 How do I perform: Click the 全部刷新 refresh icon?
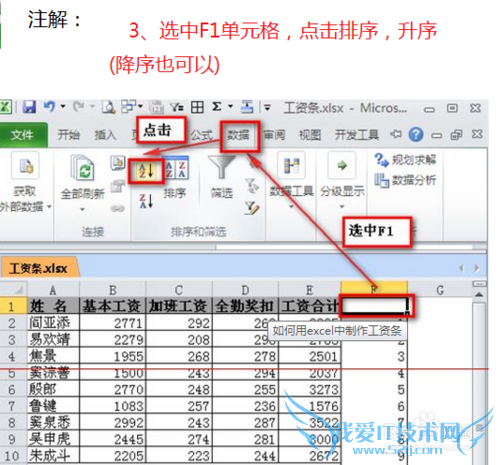[82, 168]
